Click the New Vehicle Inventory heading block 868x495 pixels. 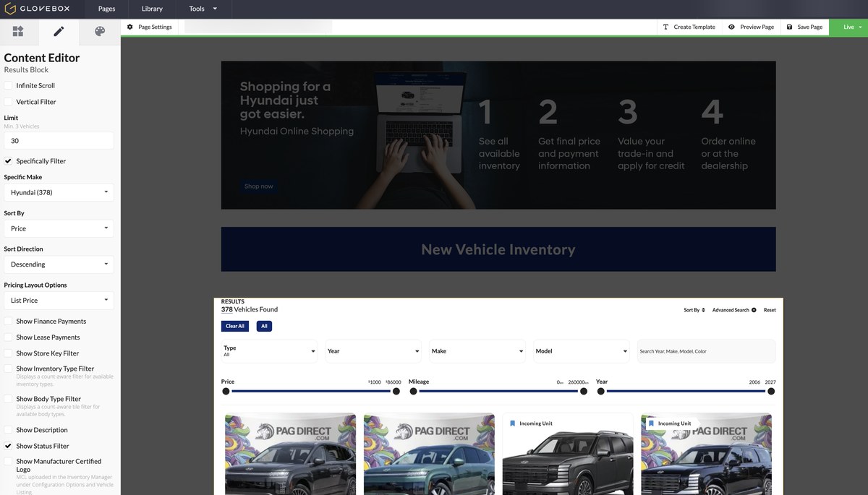[498, 249]
